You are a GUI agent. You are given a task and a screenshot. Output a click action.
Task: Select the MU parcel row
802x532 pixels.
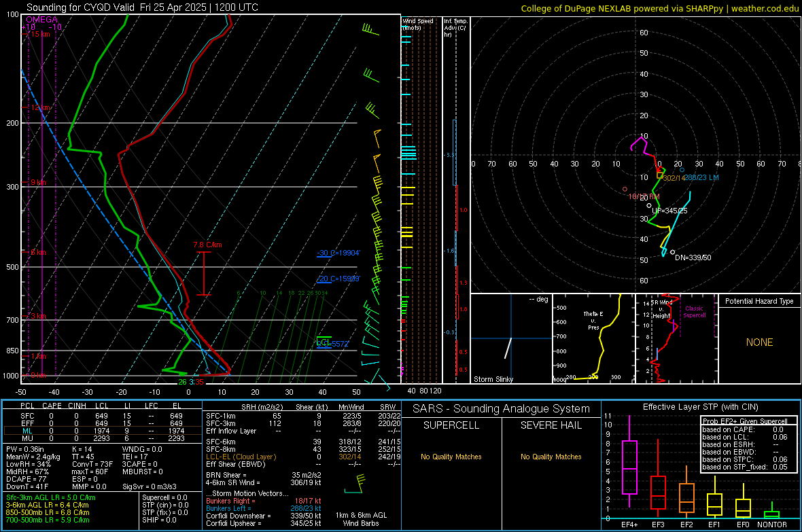[102, 438]
